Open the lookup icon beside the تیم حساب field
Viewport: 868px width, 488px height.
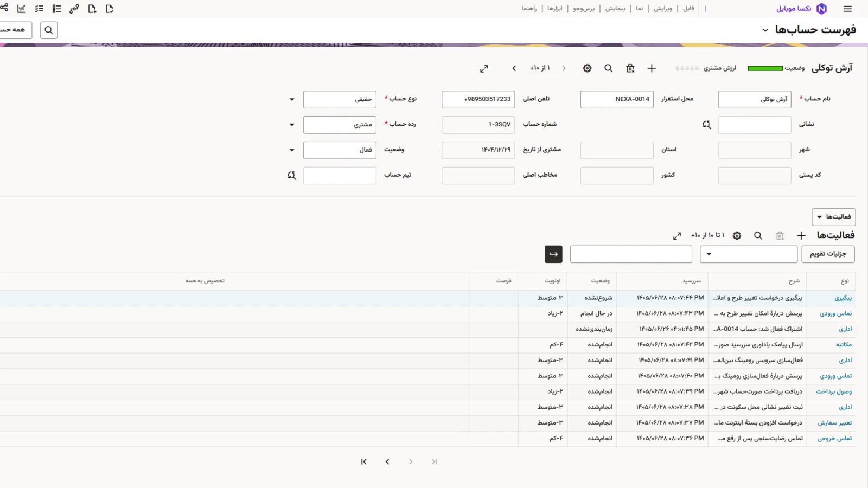292,176
